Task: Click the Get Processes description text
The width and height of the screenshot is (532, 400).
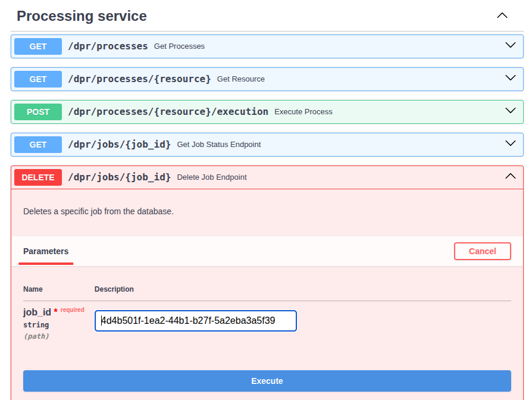Action: click(x=180, y=46)
